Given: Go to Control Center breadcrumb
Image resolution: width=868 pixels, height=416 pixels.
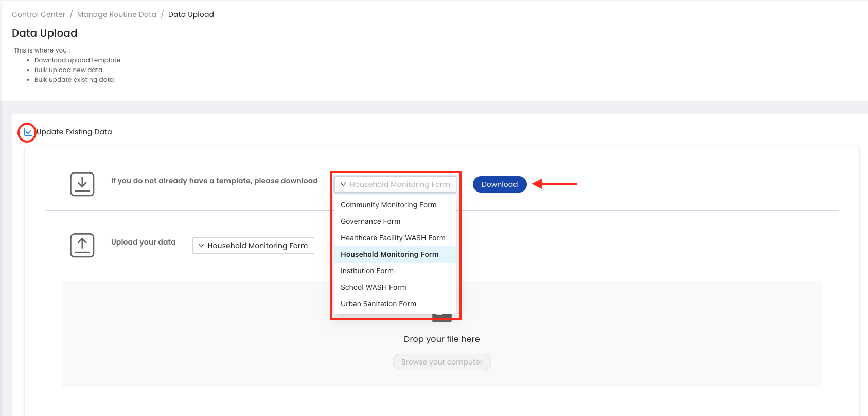Looking at the screenshot, I should pos(39,14).
